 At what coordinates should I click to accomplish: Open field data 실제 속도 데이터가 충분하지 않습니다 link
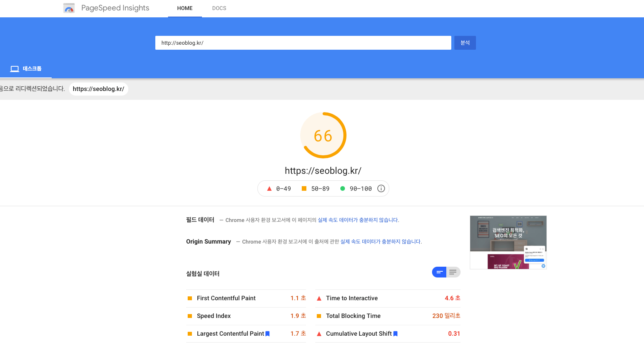coord(358,220)
